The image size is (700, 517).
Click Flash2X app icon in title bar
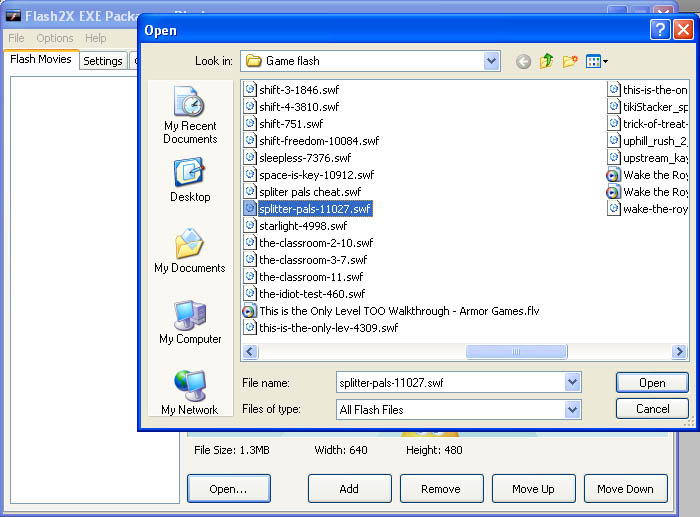tap(13, 16)
